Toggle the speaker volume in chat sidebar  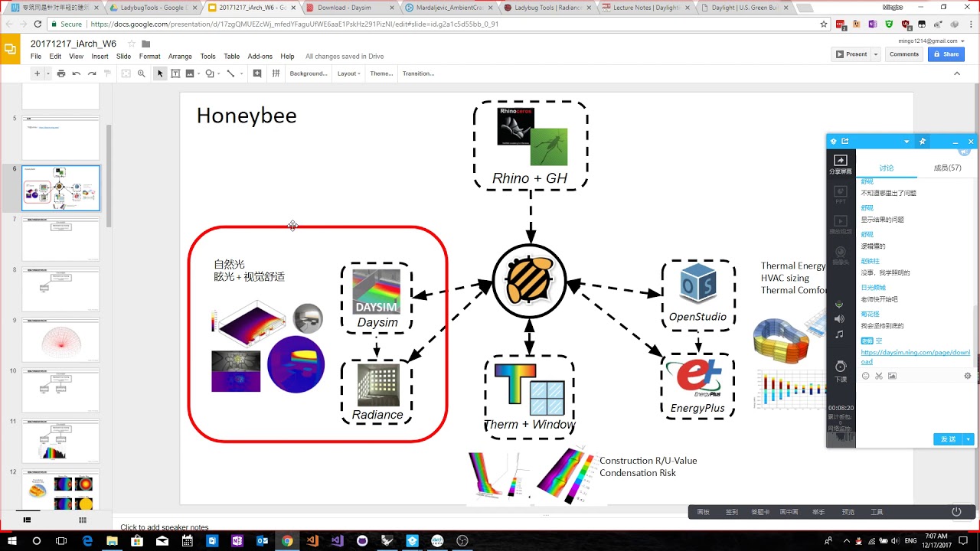[840, 319]
